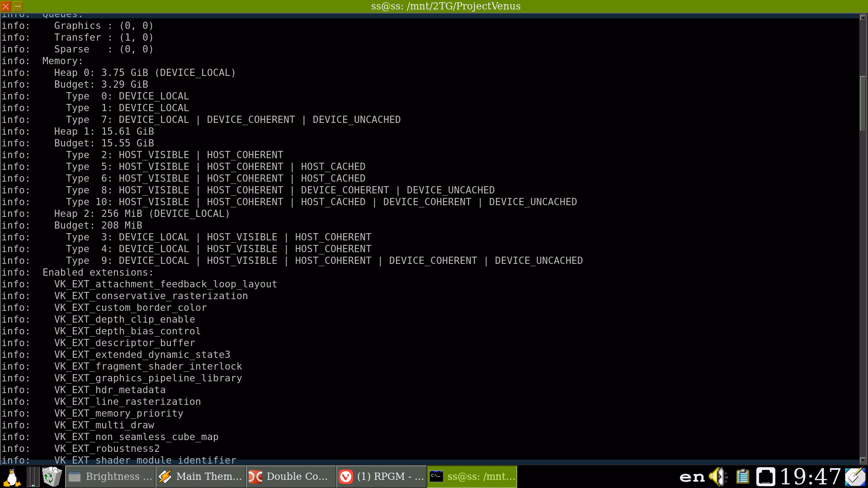Screen dimensions: 868x488
Task: Switch to Main Them... taskbar window
Action: (x=201, y=477)
